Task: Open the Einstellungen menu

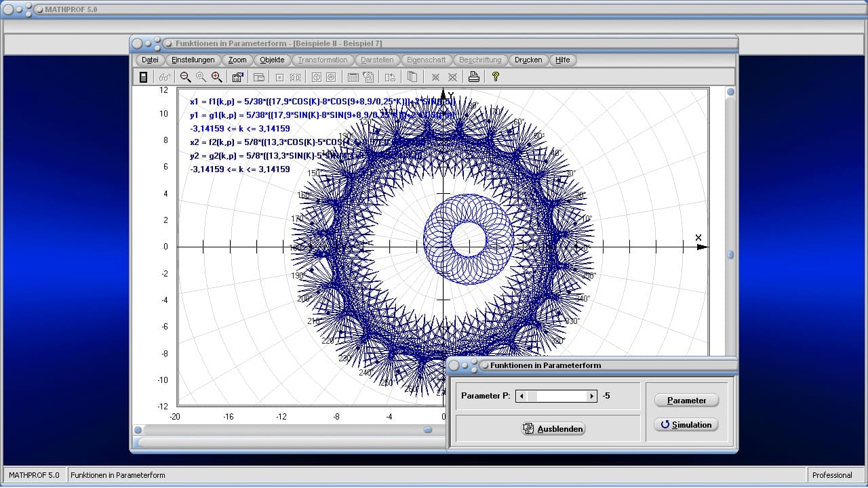Action: [x=193, y=60]
